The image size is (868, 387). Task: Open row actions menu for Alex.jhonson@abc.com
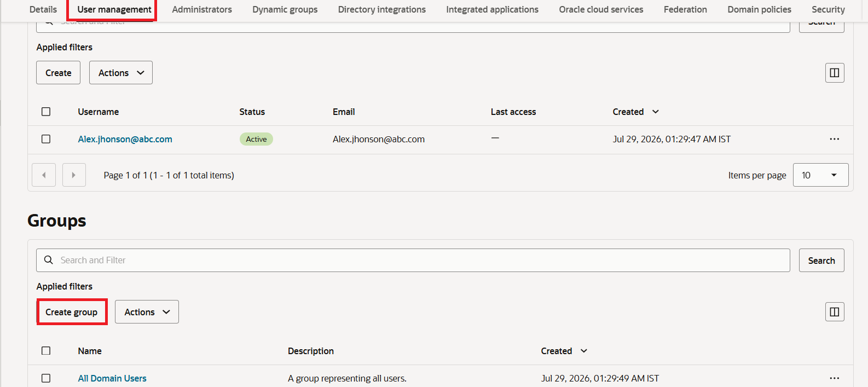coord(834,139)
